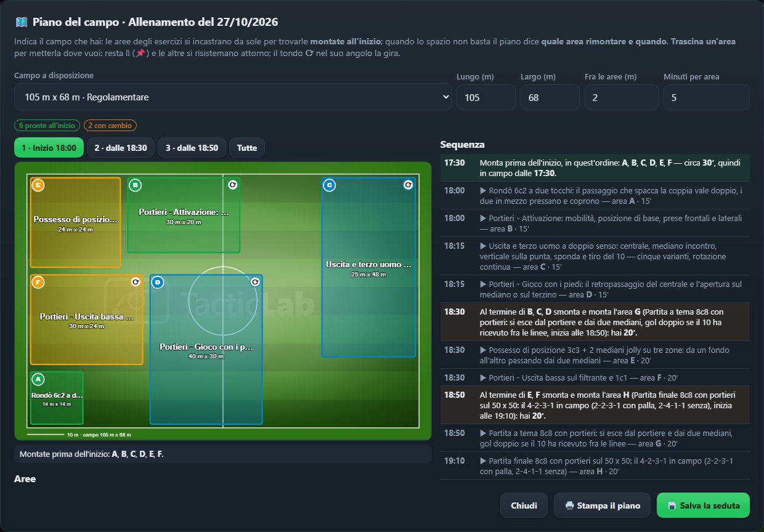Click the blue D badge on the pitch
Image resolution: width=764 pixels, height=532 pixels.
click(158, 282)
